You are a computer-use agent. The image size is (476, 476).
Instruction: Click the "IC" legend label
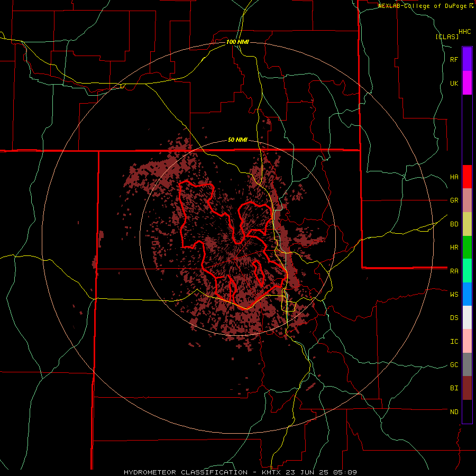click(x=454, y=342)
